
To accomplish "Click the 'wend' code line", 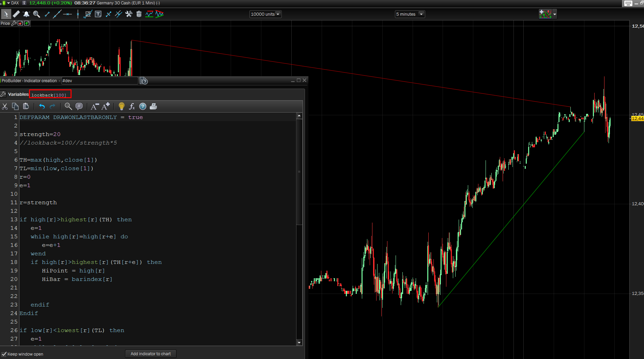I will pos(38,254).
